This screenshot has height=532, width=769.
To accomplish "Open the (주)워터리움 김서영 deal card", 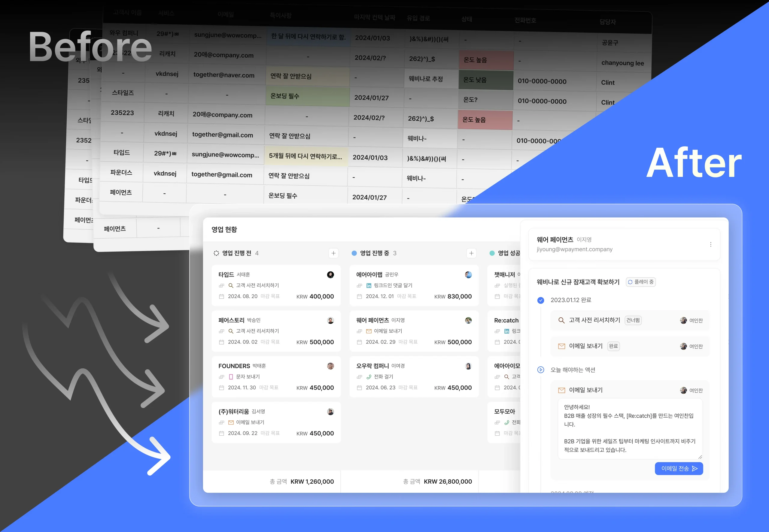I will pyautogui.click(x=276, y=422).
